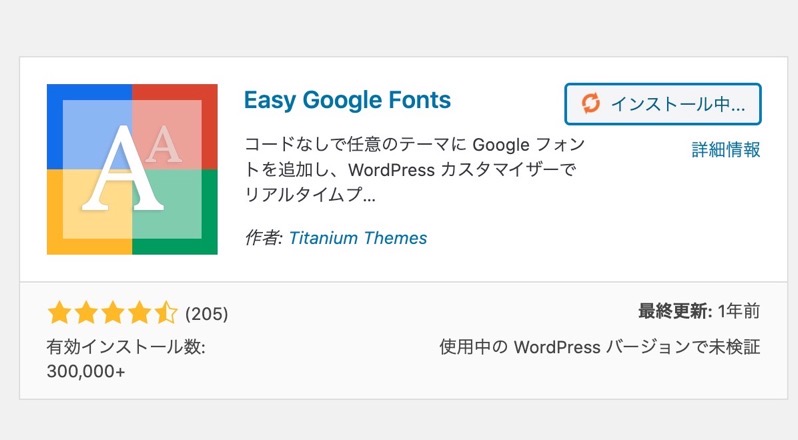The height and width of the screenshot is (440, 798).
Task: Click the 最終更新: 1年前 text
Action: (699, 311)
